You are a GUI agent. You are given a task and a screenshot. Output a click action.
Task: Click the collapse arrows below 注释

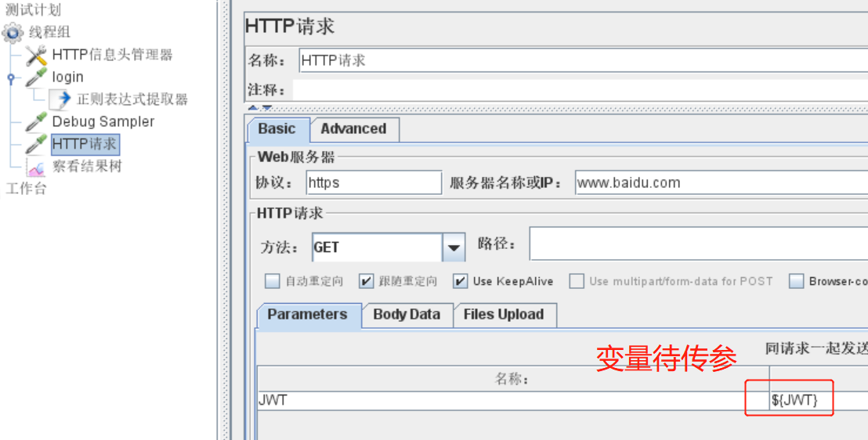click(x=259, y=107)
